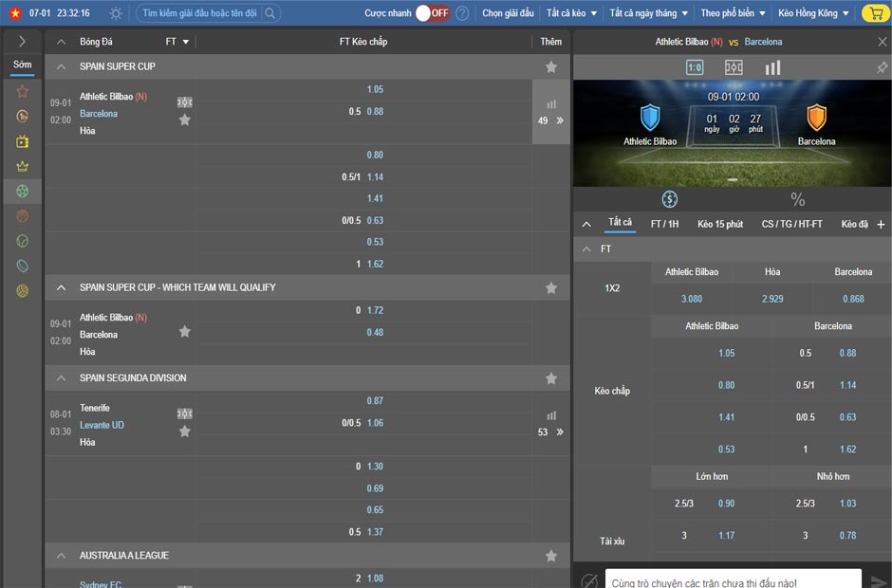Screen dimensions: 892x588
Task: Favorite the WHICH TEAM WILL QUALIFY league star
Action: [x=551, y=287]
